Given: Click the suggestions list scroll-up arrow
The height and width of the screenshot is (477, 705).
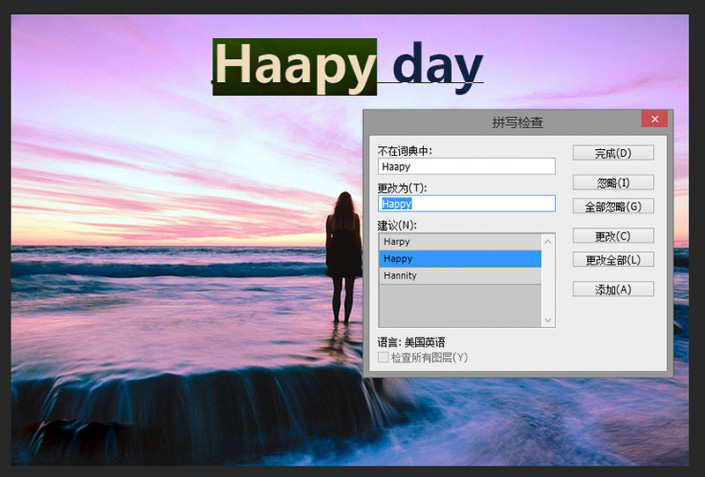Looking at the screenshot, I should (548, 241).
